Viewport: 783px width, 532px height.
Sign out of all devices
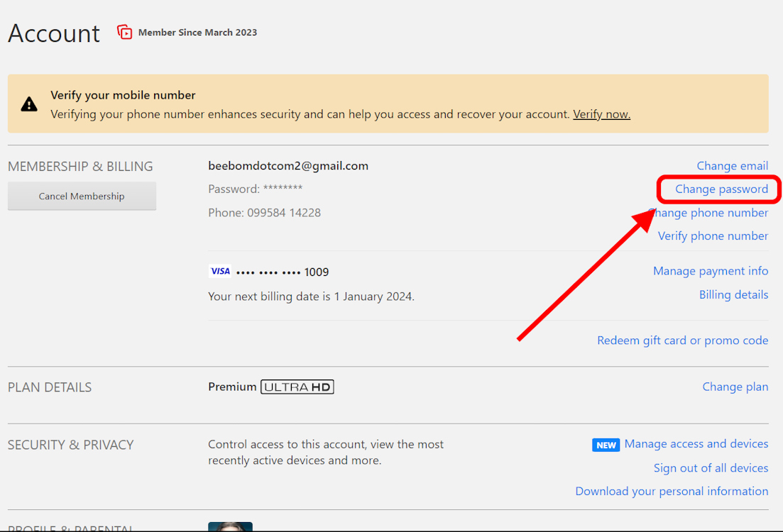click(x=711, y=467)
